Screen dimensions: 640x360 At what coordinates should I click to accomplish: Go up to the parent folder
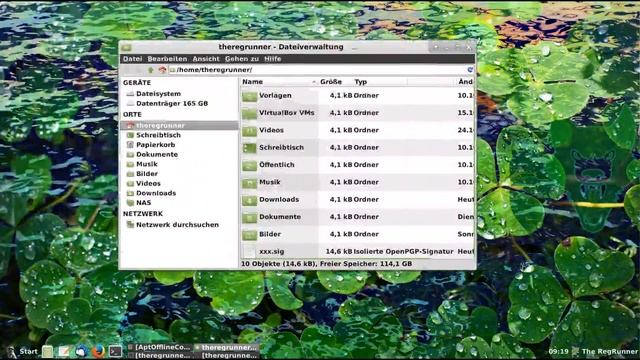(x=151, y=70)
